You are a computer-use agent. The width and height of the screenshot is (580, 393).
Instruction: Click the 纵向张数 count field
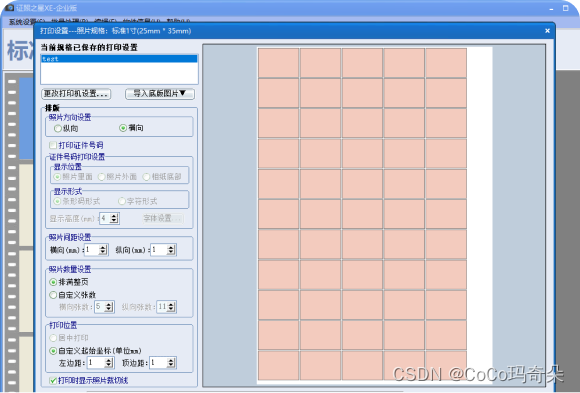point(162,307)
